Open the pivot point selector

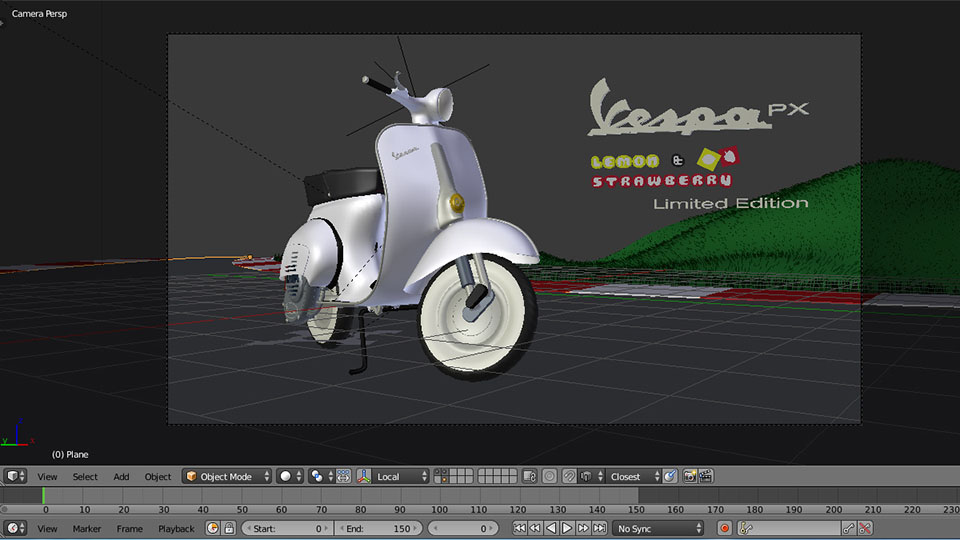[x=321, y=476]
